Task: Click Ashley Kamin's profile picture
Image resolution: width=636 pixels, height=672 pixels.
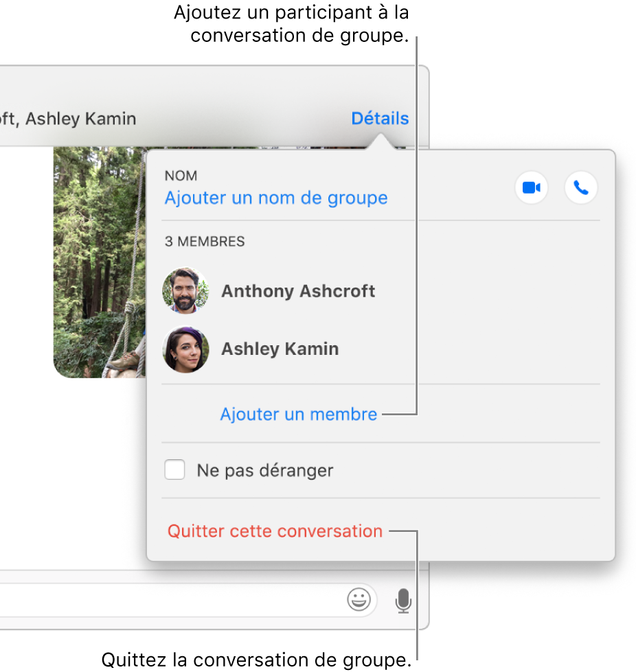Action: (x=185, y=349)
